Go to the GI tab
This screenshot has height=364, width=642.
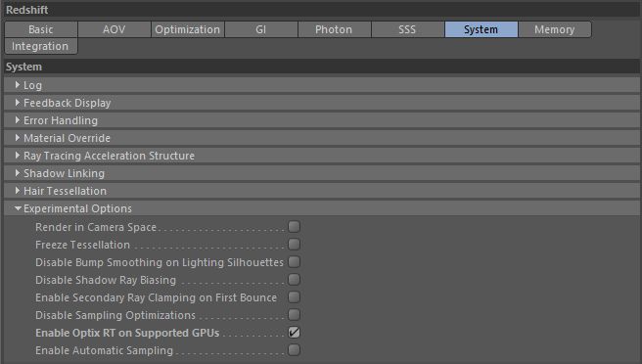(260, 29)
